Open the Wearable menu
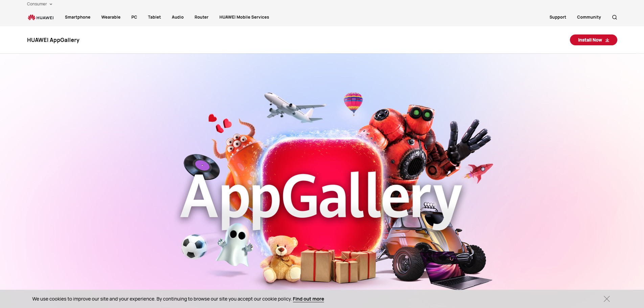 111,17
